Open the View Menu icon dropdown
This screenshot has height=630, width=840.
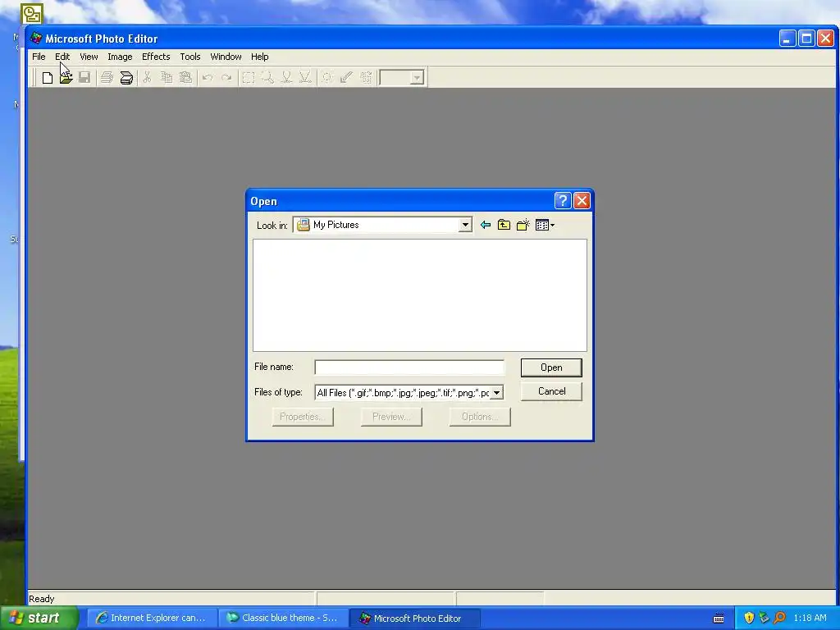(x=545, y=225)
